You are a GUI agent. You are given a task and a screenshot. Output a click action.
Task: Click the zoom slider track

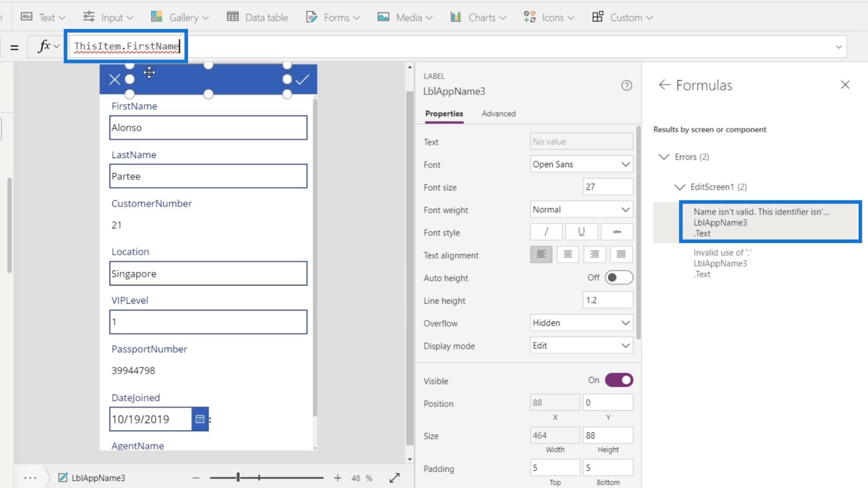click(267, 478)
